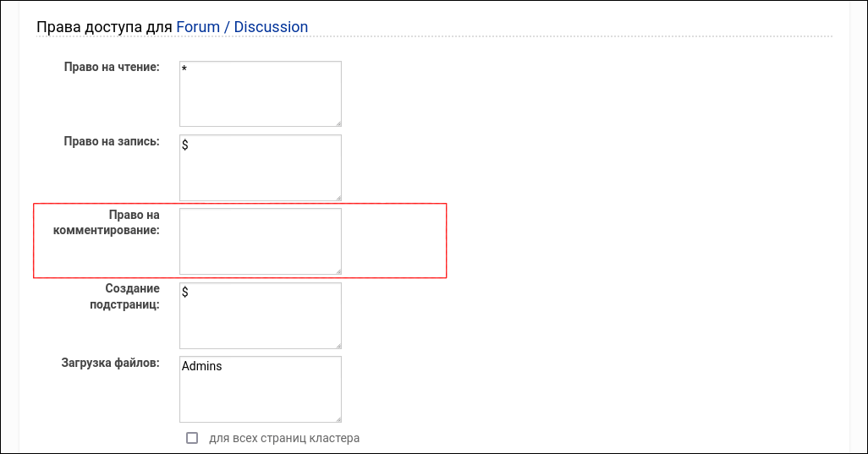Click the 'Право на чтение:' label
Screen dimensions: 868x454
coord(112,68)
